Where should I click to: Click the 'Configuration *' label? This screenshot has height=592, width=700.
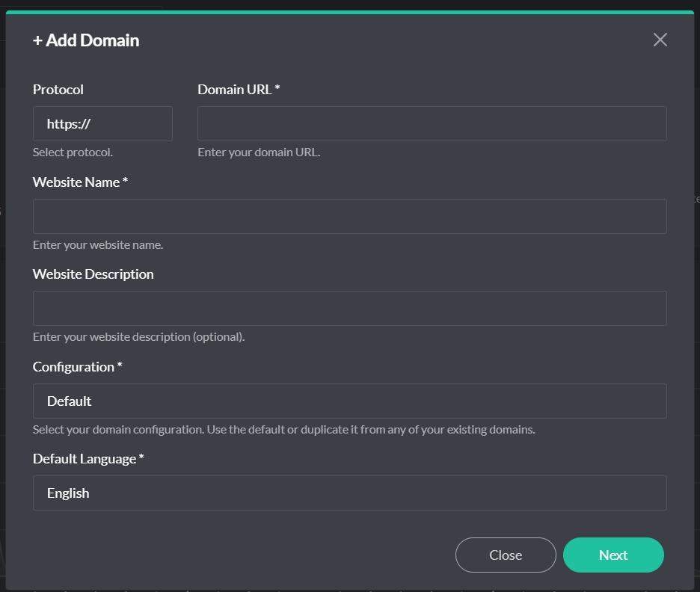tap(78, 367)
